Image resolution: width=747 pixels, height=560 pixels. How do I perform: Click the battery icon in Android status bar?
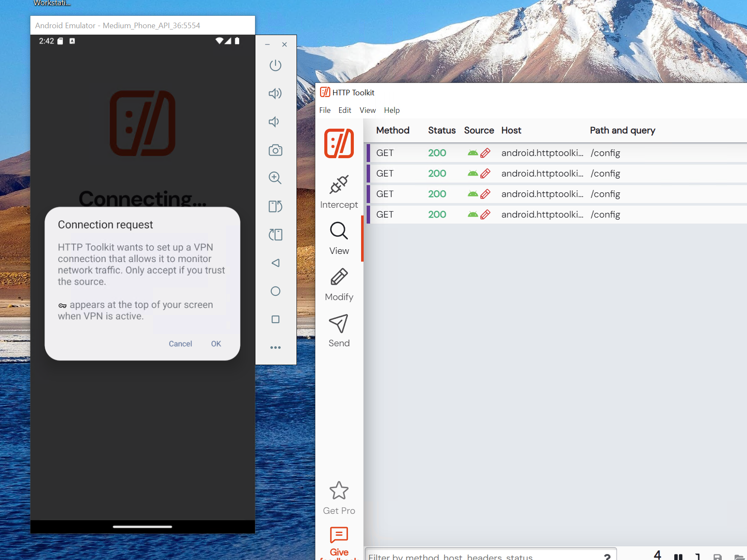click(x=237, y=41)
